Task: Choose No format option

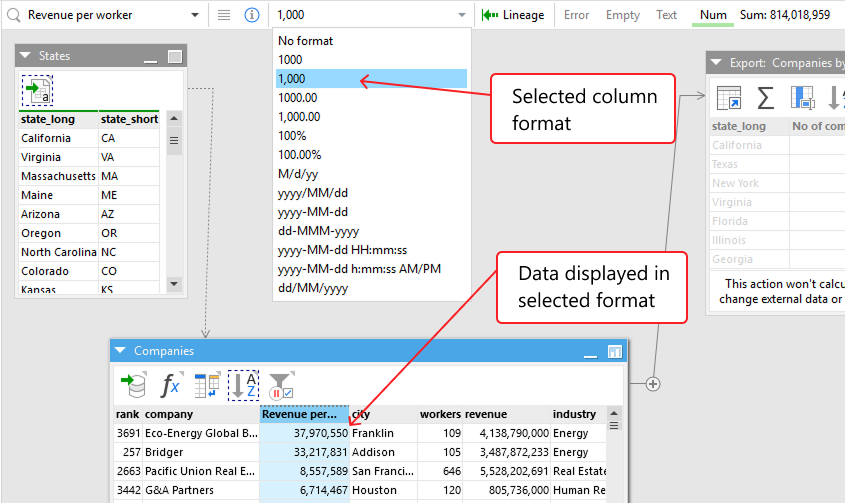Action: 371,41
